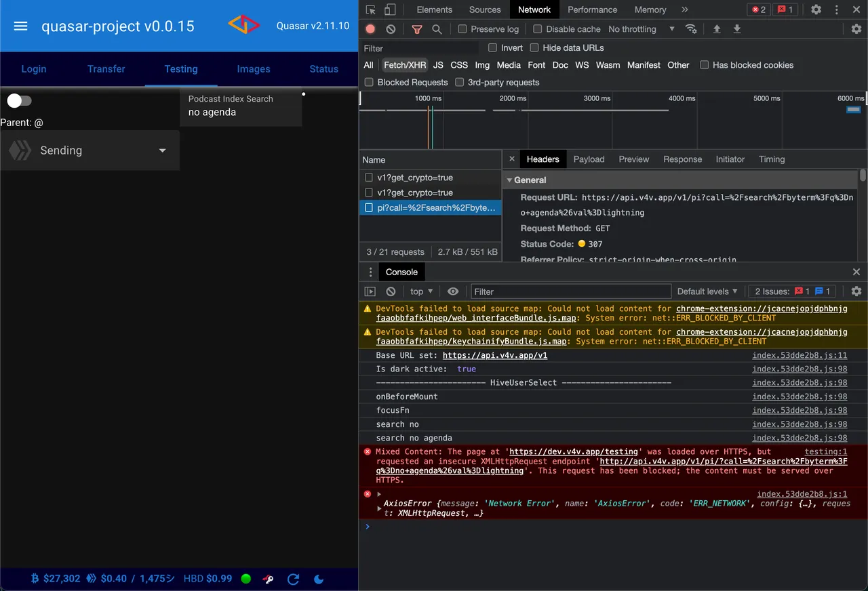Enable the Preserve log checkbox
868x591 pixels.
462,29
